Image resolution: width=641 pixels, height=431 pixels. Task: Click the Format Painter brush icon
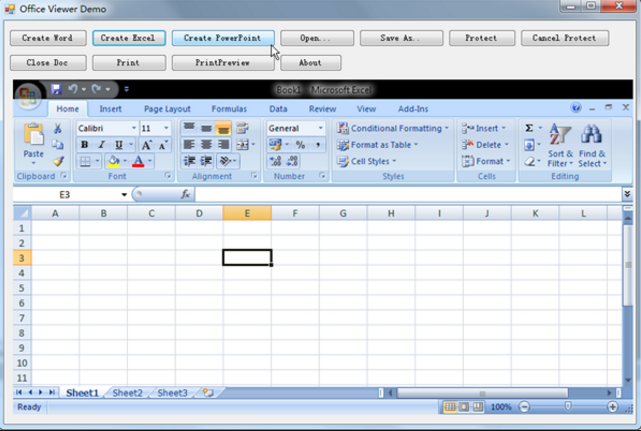coord(58,161)
